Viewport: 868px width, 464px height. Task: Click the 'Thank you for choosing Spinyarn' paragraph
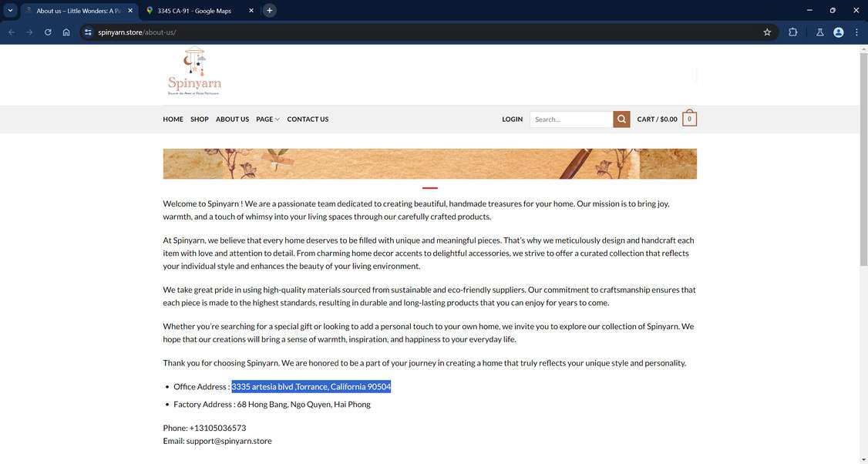[x=424, y=363]
